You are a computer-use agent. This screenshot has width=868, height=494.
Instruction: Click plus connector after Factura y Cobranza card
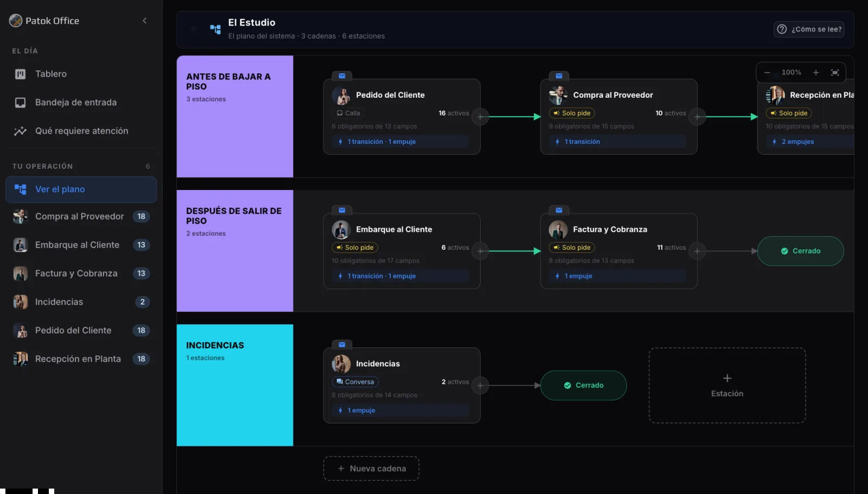pyautogui.click(x=697, y=251)
